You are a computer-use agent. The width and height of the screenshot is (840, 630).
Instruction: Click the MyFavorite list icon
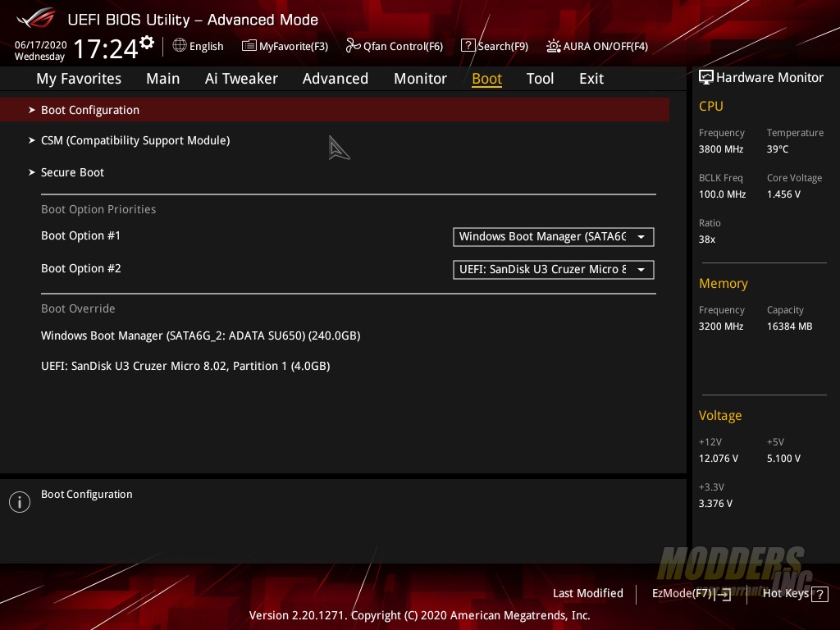click(x=249, y=46)
